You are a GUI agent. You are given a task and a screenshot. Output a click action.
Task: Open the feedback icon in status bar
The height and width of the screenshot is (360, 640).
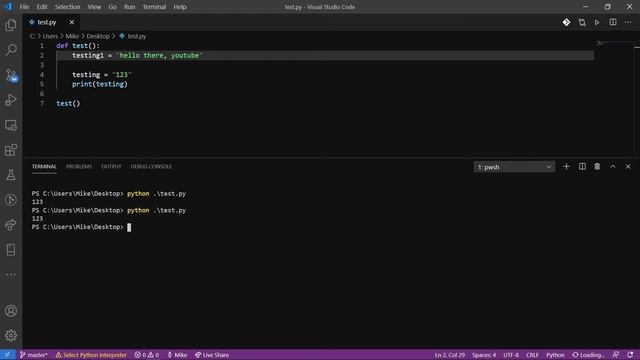(x=616, y=355)
